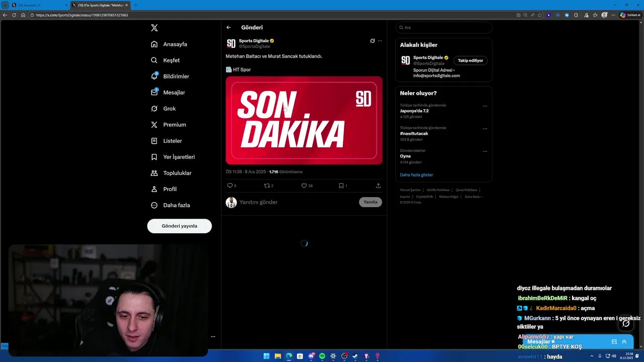Open more options for Japonya'da 7.2 trend
Viewport: 644px width, 362px height.
coord(485,106)
